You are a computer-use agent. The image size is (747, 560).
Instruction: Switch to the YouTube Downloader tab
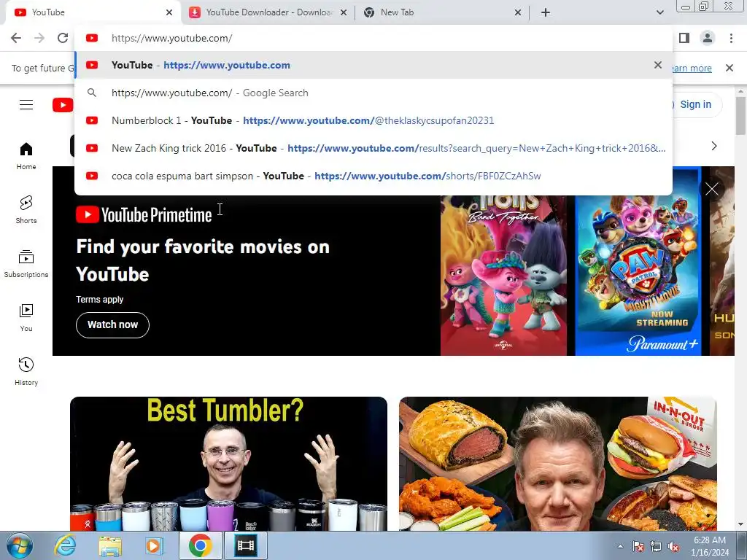point(267,12)
